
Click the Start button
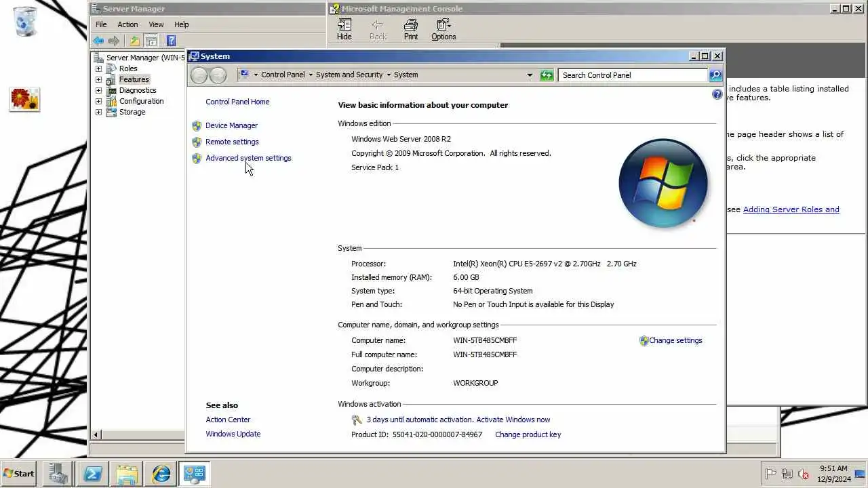click(19, 474)
